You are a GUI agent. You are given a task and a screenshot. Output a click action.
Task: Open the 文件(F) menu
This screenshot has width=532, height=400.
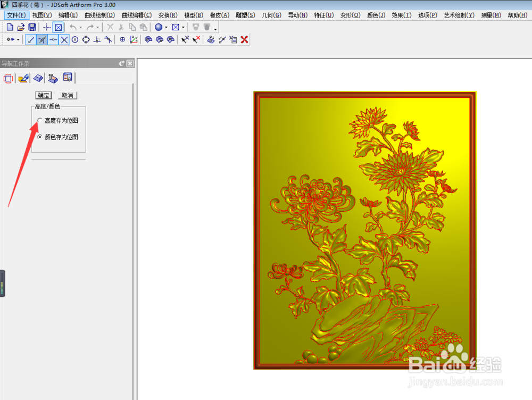(x=16, y=15)
